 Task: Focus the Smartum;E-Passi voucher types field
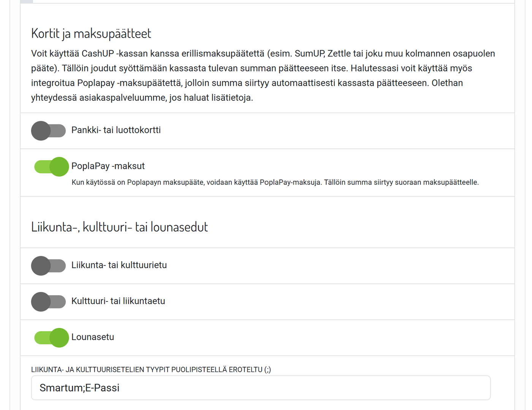coord(261,388)
